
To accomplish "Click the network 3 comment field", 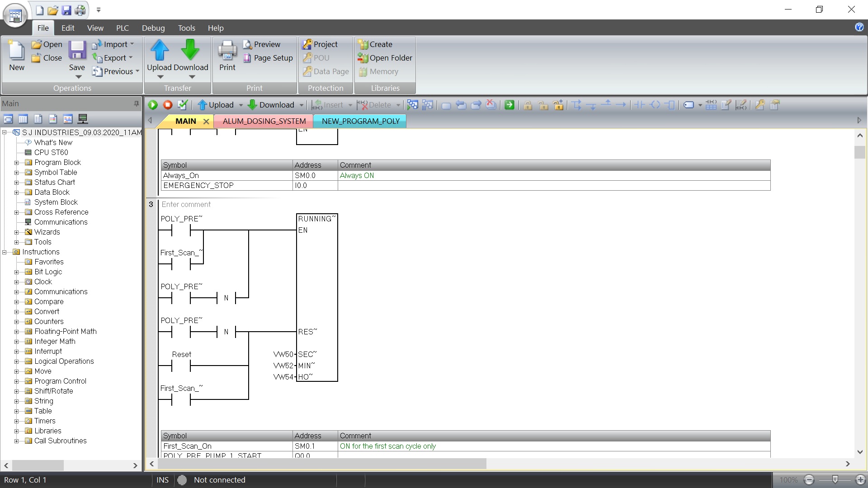I will pos(186,204).
